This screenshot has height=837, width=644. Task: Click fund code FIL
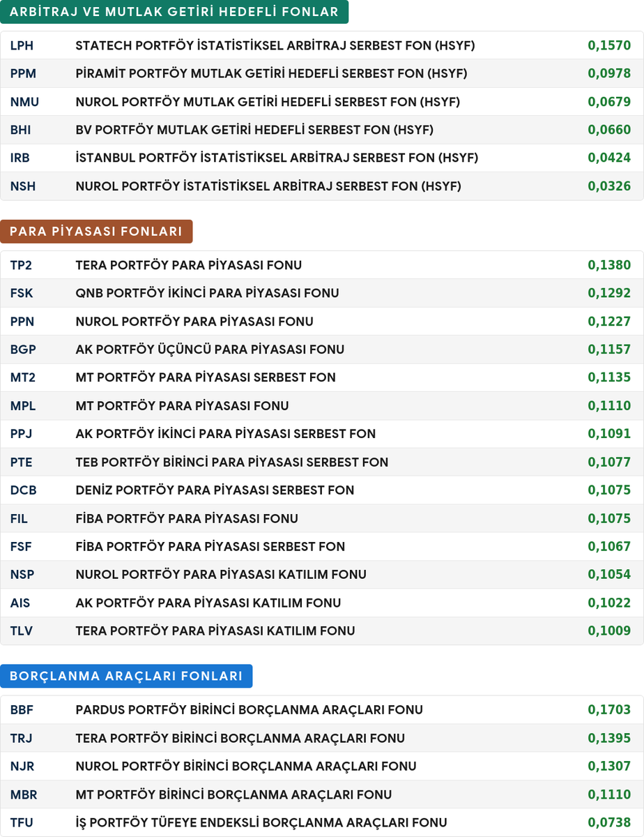[19, 518]
